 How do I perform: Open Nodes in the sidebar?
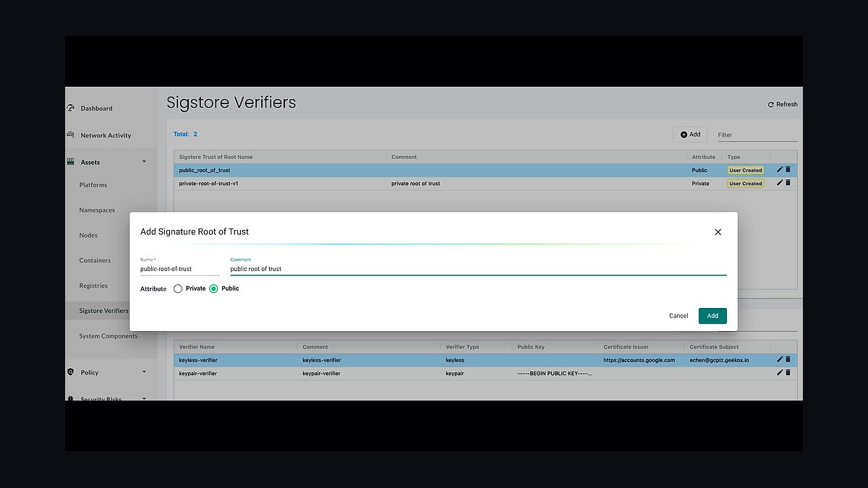pos(88,236)
